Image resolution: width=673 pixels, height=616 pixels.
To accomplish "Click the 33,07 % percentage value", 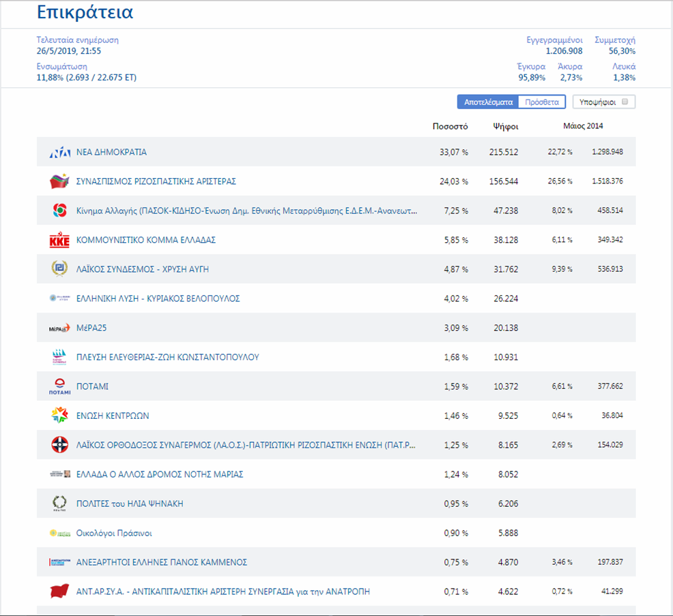I will click(x=454, y=152).
